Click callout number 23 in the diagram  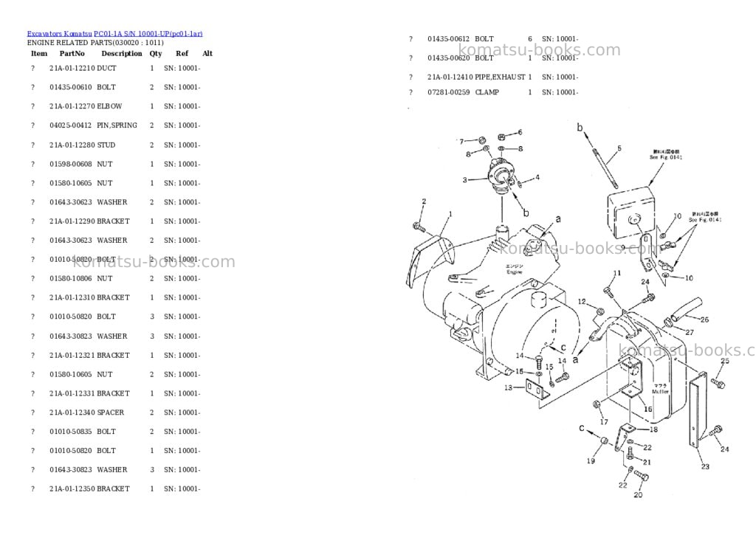coord(705,466)
